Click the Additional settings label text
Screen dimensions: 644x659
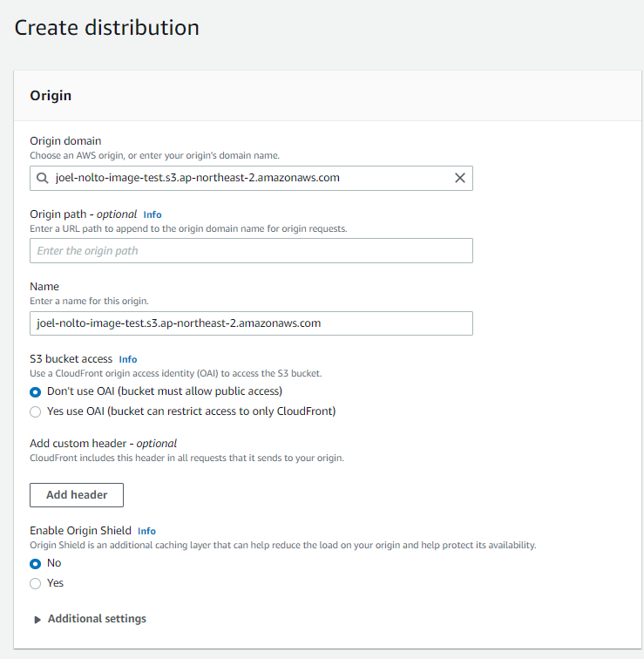click(97, 619)
